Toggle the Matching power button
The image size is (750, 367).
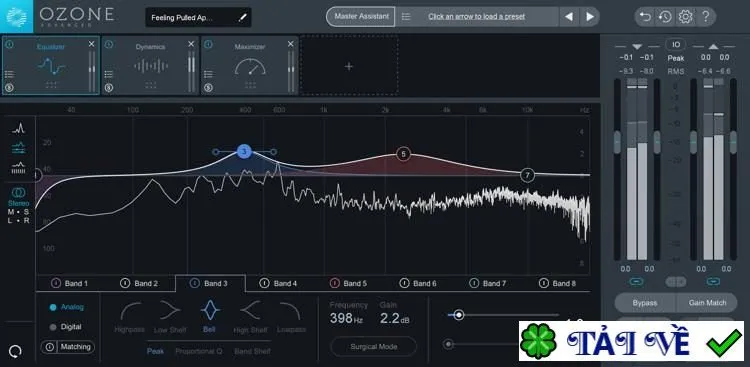[49, 347]
